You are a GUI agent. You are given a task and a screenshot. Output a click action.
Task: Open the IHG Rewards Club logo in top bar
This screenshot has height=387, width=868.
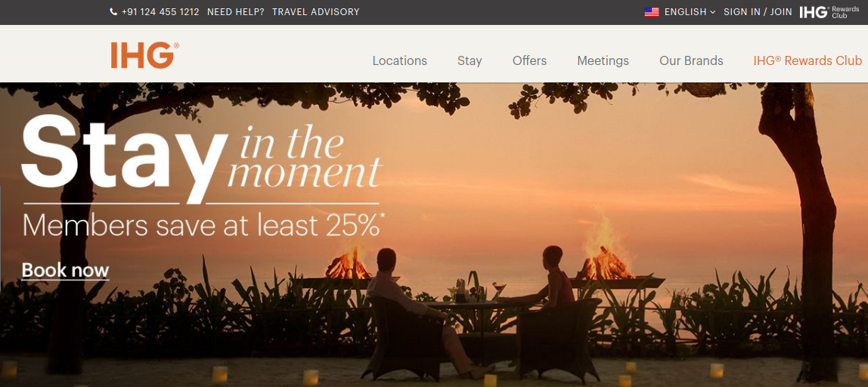[829, 11]
